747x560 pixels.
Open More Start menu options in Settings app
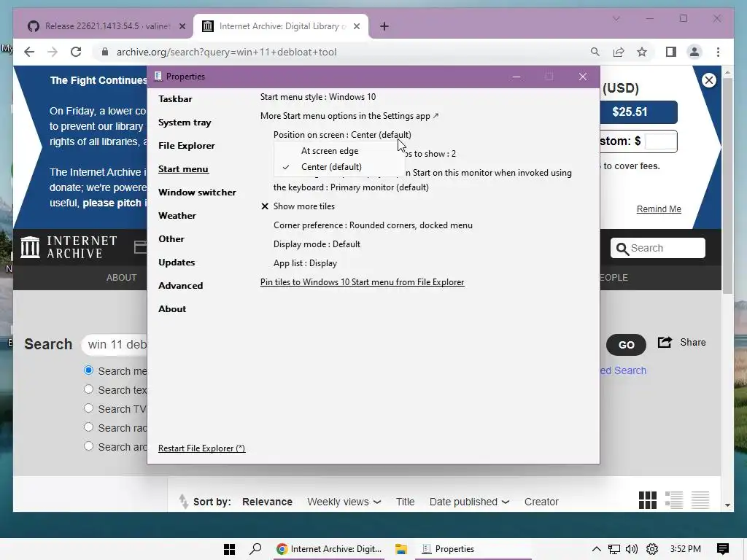[x=349, y=116]
